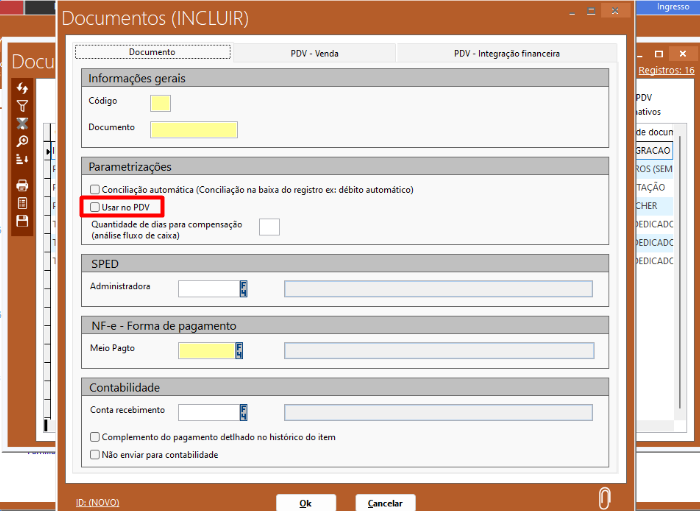Viewport: 700px width, 512px height.
Task: Switch to the PDV - Venda tab
Action: coord(313,53)
